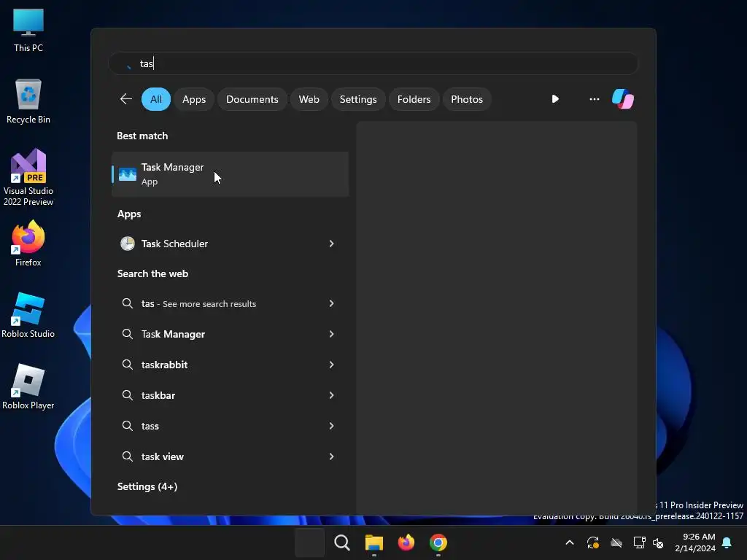Open the Copilot icon in search panel
The width and height of the screenshot is (747, 560).
[623, 99]
